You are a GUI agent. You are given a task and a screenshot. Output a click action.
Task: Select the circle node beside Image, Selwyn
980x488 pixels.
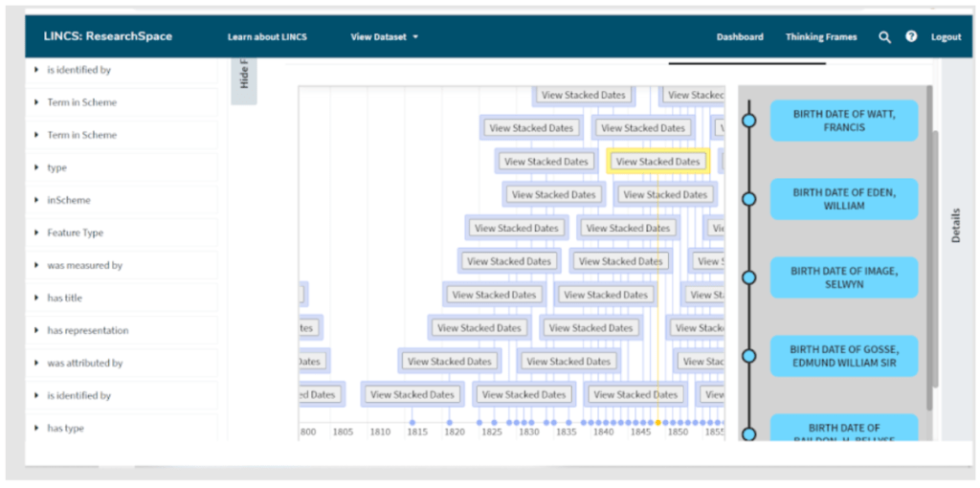pos(749,277)
